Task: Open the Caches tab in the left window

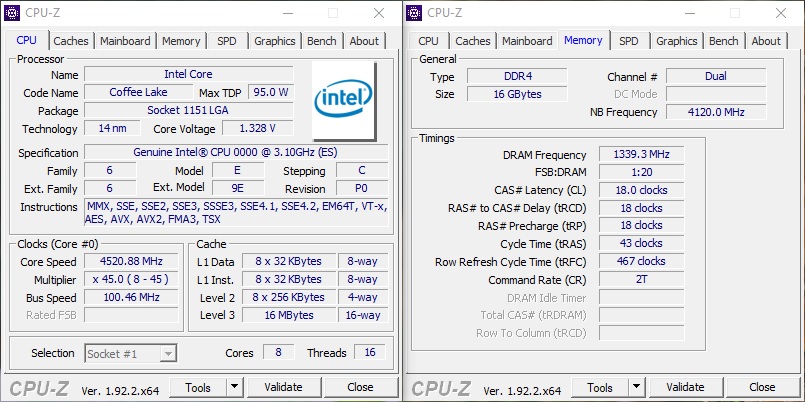Action: 71,41
